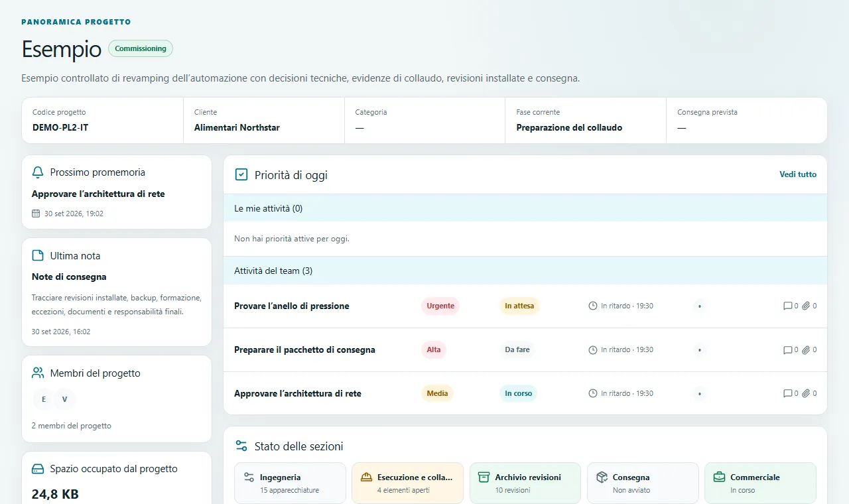Viewport: 849px width, 504px height.
Task: Click the paperclip in Approvare l'architettura di rete task row
Action: click(x=806, y=393)
